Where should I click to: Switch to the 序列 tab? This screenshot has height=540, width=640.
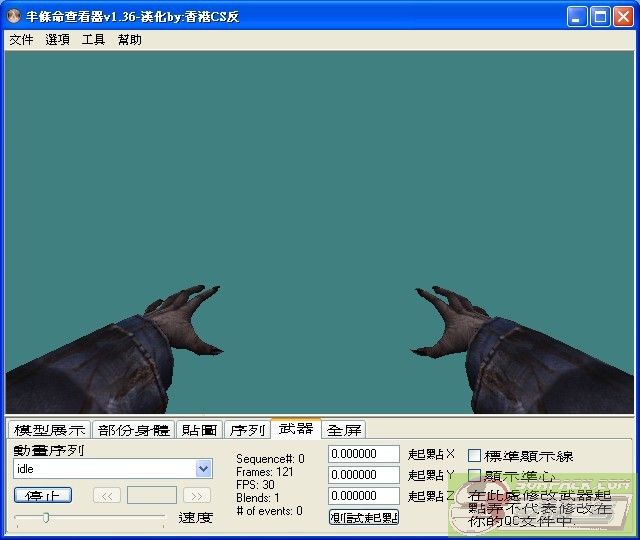coord(247,430)
